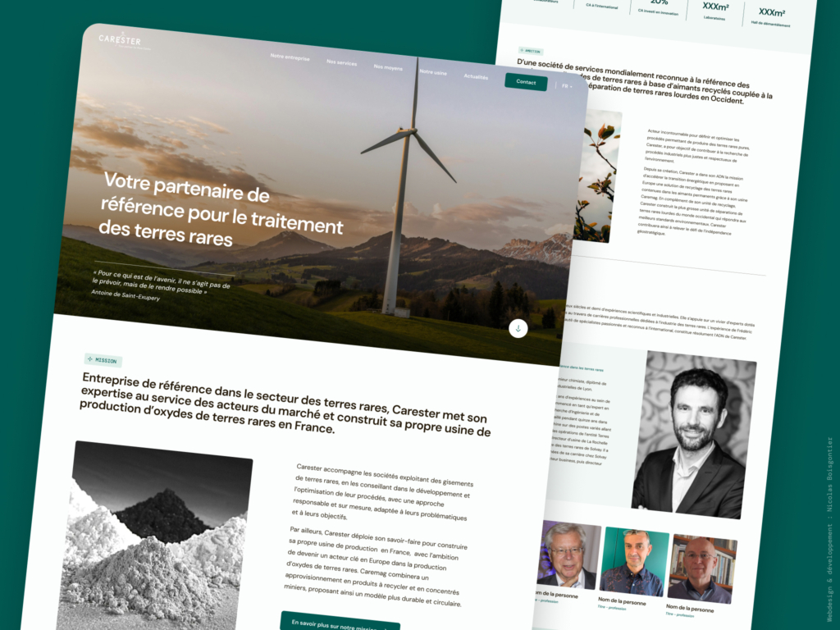Open the FR language dropdown
Viewport: 840px width, 630px height.
567,86
